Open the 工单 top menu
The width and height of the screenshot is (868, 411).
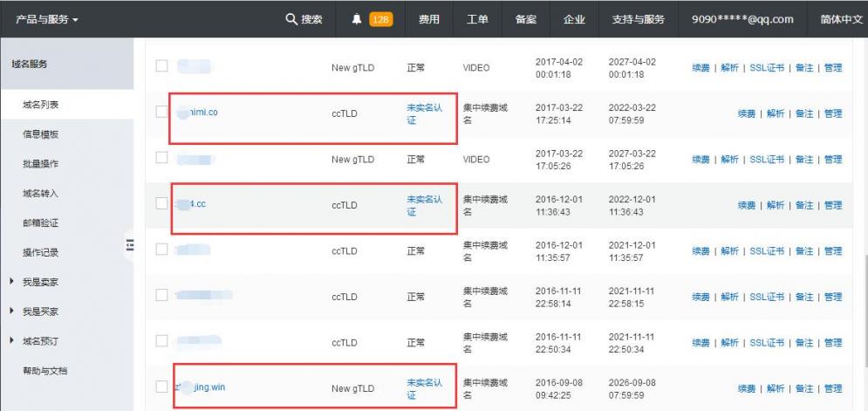(478, 19)
